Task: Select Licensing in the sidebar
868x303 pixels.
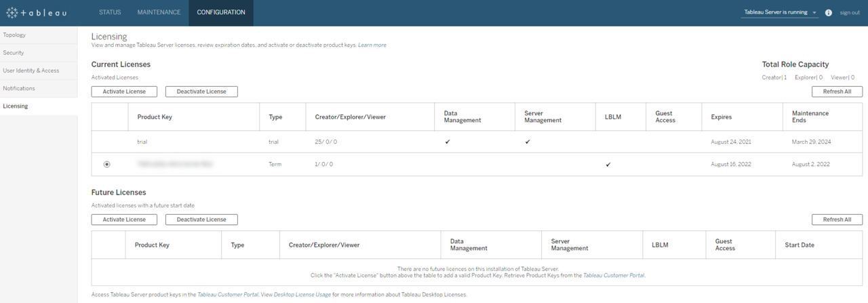Action: [x=39, y=106]
